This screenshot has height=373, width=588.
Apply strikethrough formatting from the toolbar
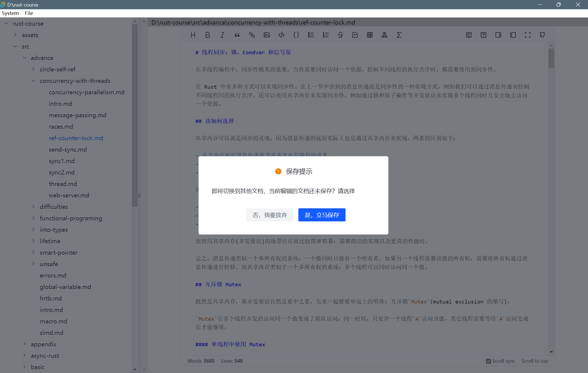tap(340, 35)
